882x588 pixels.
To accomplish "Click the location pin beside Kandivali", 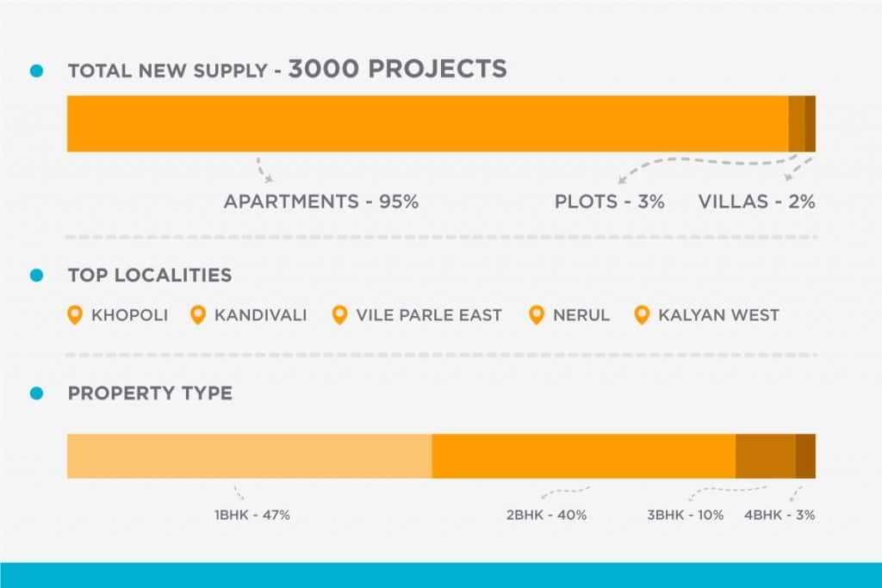I will click(x=197, y=315).
